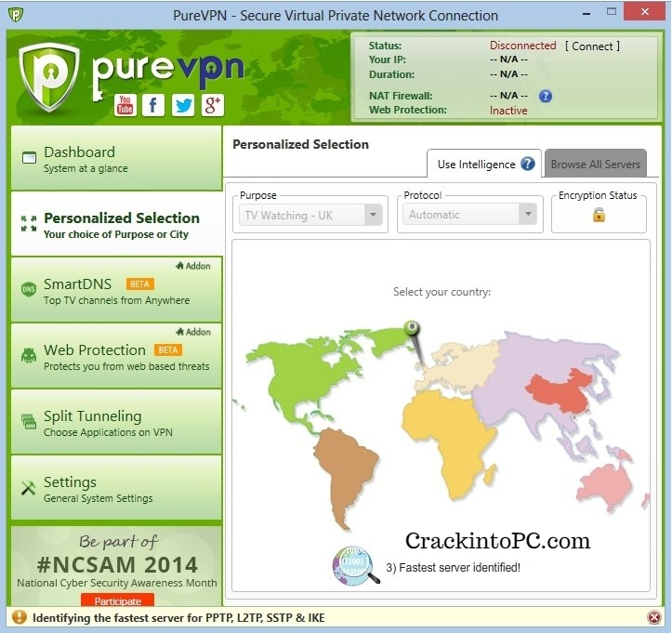The image size is (672, 633).
Task: Click the Personalized Selection arrows icon
Action: pyautogui.click(x=29, y=224)
